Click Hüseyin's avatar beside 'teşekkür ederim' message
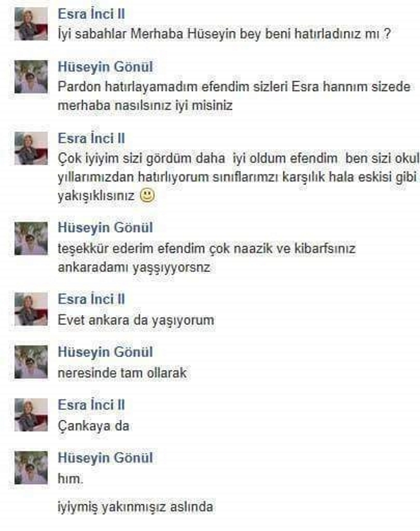This screenshot has height=531, width=420. coord(31,238)
